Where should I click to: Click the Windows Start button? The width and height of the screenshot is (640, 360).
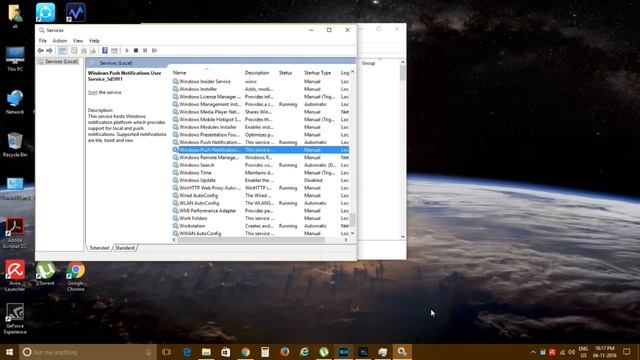pos(9,352)
